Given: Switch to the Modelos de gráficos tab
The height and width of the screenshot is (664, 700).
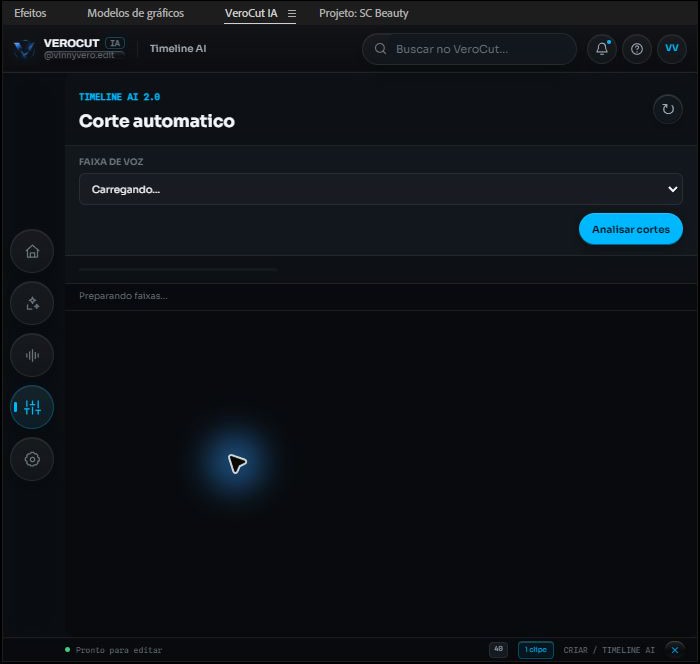Looking at the screenshot, I should pos(136,13).
